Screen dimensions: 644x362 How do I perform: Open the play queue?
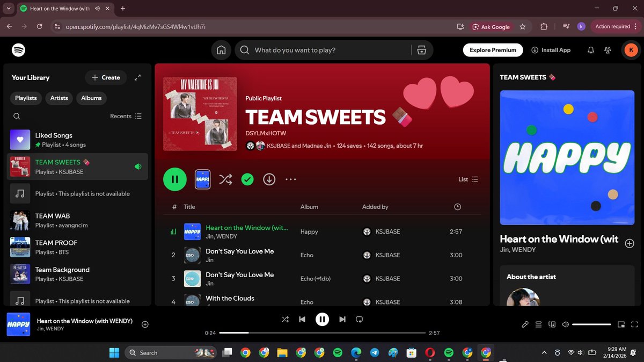pyautogui.click(x=538, y=324)
